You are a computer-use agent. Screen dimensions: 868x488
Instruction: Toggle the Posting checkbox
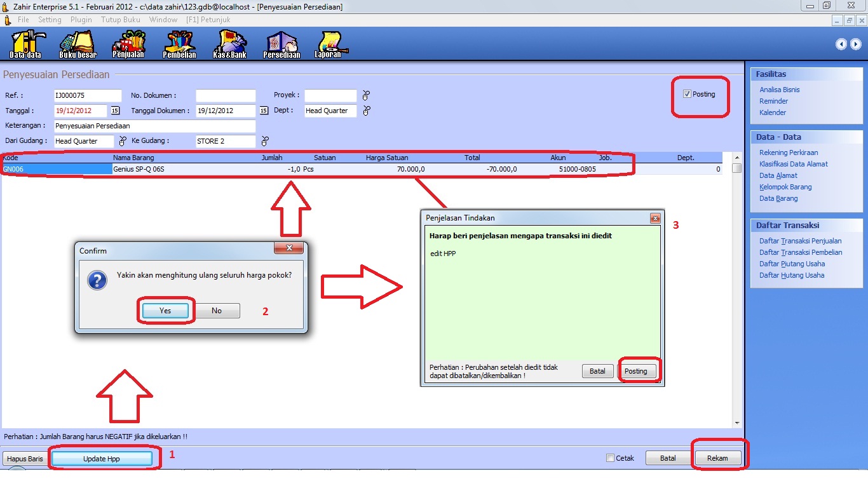pos(687,94)
